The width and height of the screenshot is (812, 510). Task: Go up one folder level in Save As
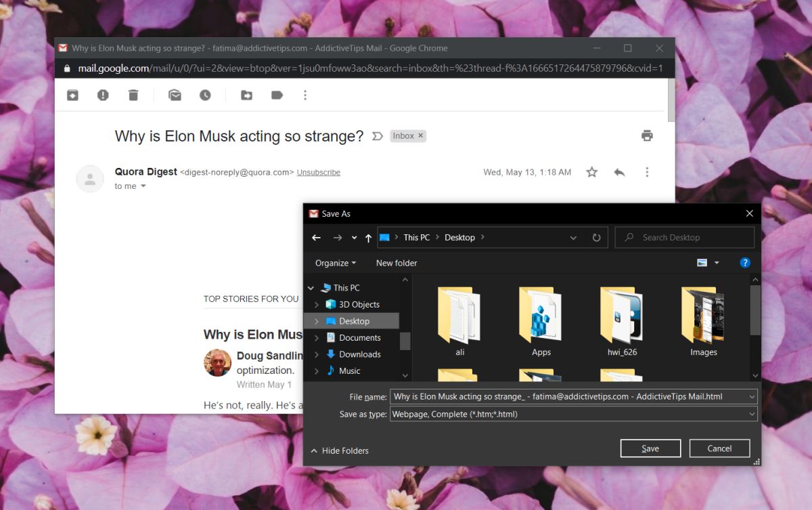tap(368, 238)
